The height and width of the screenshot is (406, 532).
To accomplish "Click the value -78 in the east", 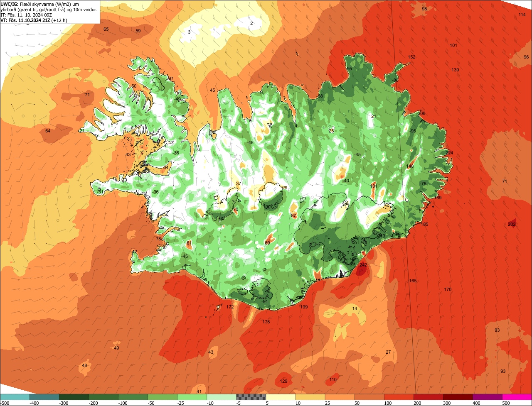I will pos(423,184).
